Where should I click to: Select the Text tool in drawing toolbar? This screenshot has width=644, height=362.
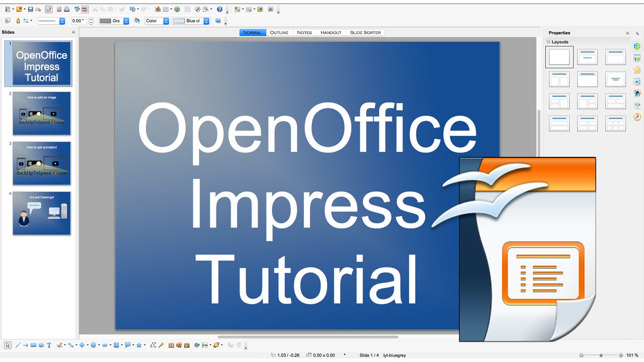coord(49,345)
